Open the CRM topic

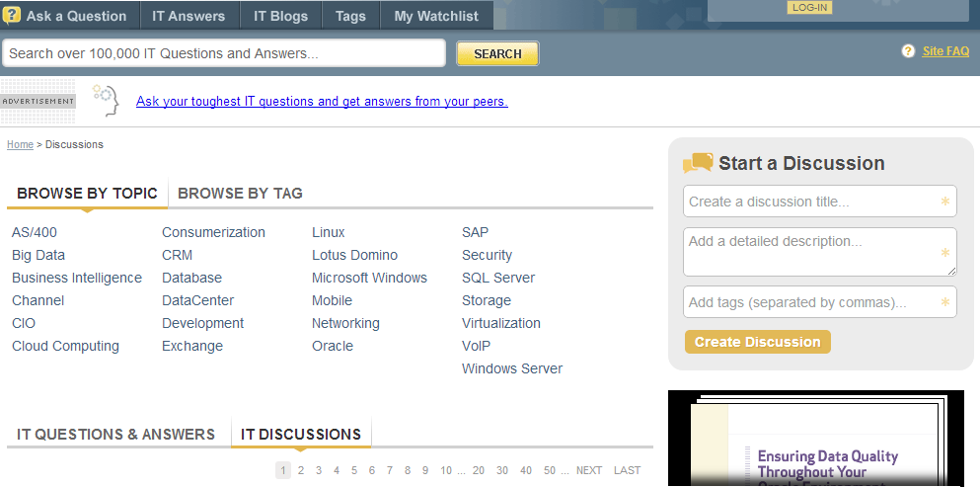178,255
